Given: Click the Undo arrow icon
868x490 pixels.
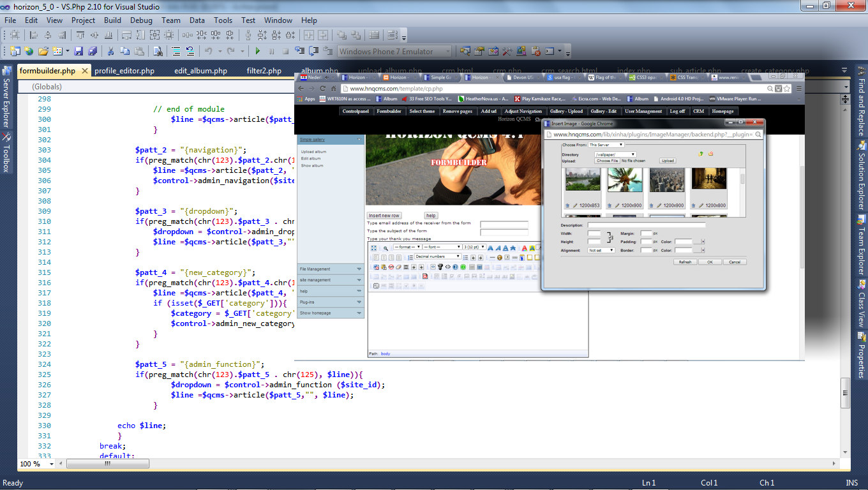Looking at the screenshot, I should click(x=208, y=52).
